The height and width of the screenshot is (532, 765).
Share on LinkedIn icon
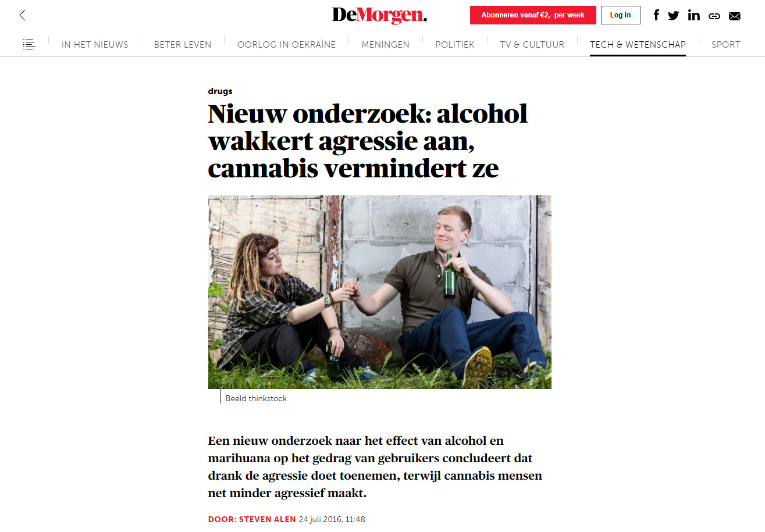(x=693, y=15)
